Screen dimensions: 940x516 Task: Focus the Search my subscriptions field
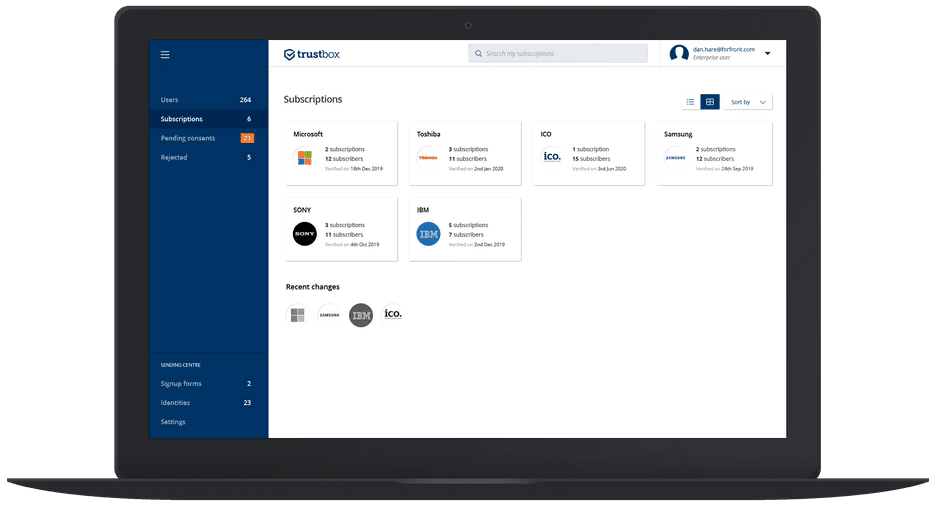click(x=558, y=53)
